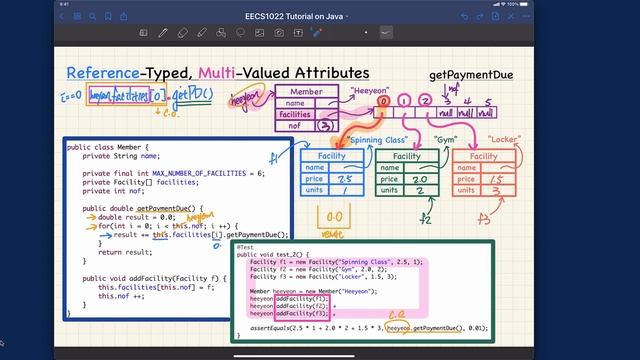Viewport: 640px width, 360px height.
Task: Toggle read-only pen mode icon
Action: (511, 16)
